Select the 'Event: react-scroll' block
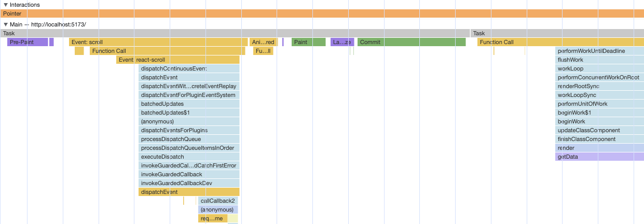 click(x=178, y=60)
